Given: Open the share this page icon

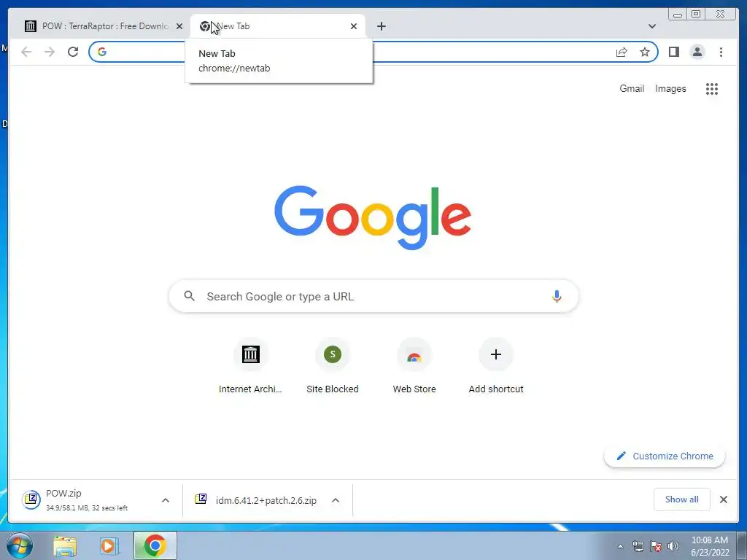Looking at the screenshot, I should (622, 52).
